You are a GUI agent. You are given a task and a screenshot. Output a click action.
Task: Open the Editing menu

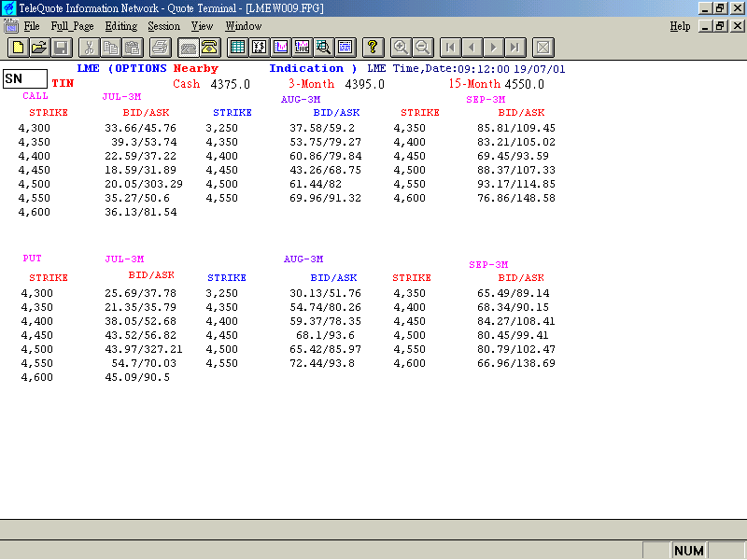121,26
